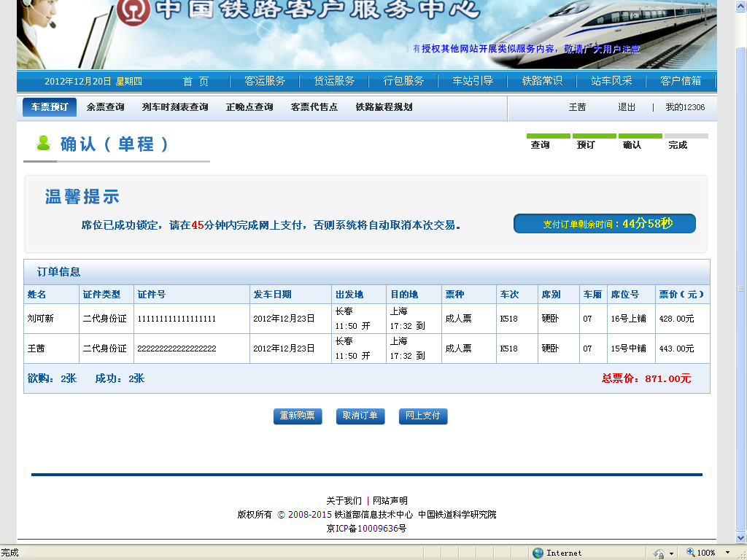
Task: Click the Internet zone globe icon in the status bar
Action: pos(538,553)
